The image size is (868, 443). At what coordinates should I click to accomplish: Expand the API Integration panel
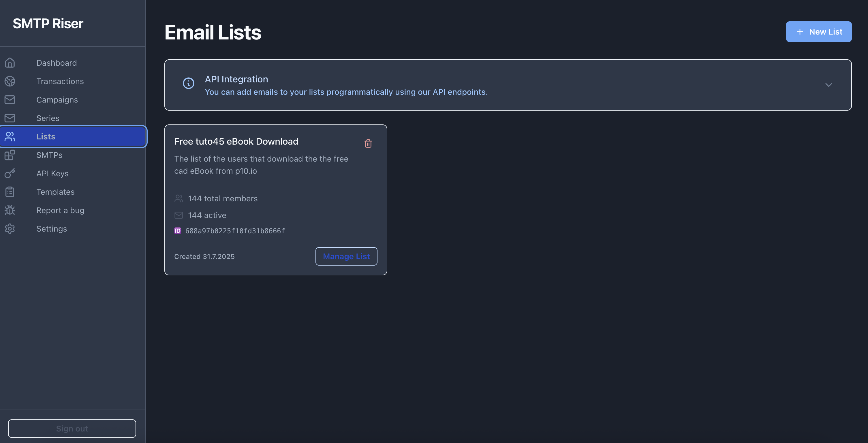(829, 85)
